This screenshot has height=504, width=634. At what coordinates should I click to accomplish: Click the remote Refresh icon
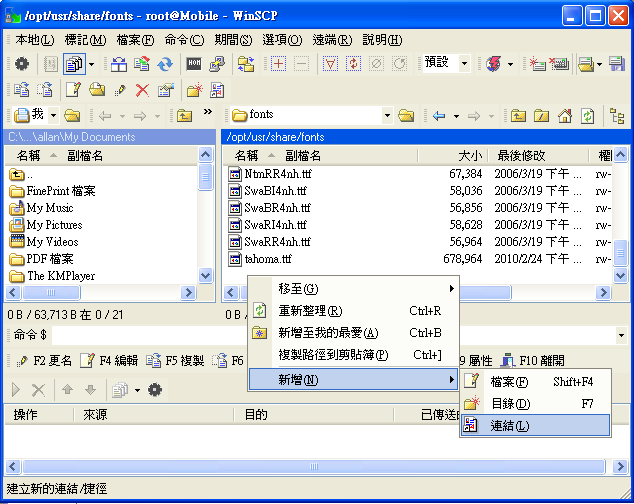click(588, 116)
